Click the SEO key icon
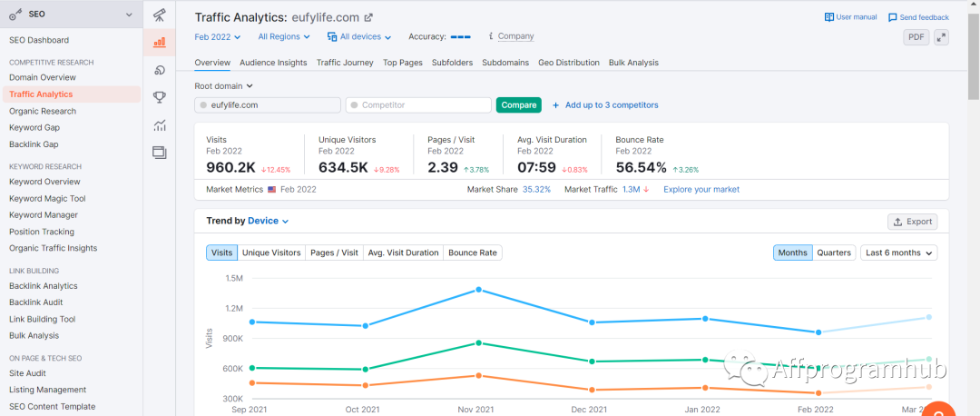Image resolution: width=980 pixels, height=416 pixels. pyautogui.click(x=16, y=15)
